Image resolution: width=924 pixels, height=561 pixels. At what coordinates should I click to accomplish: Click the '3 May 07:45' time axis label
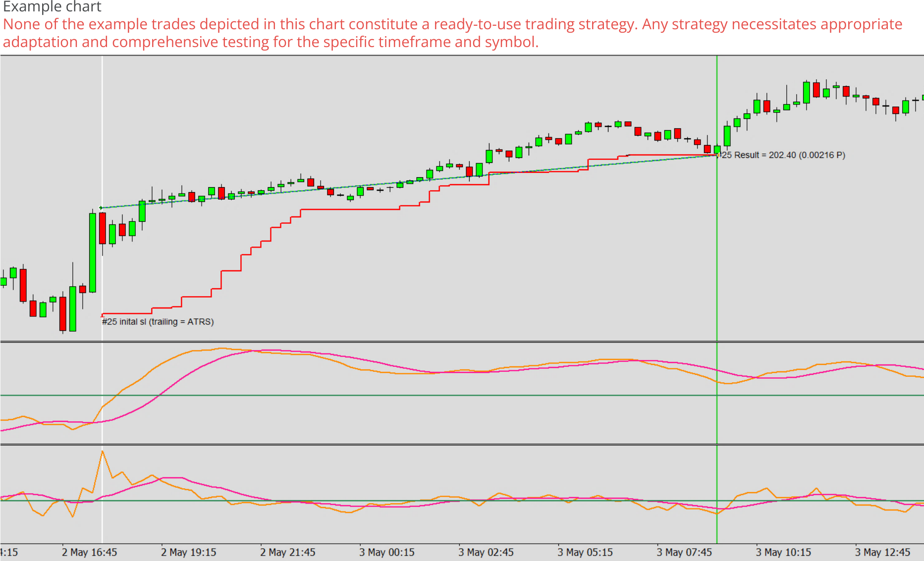pos(684,552)
